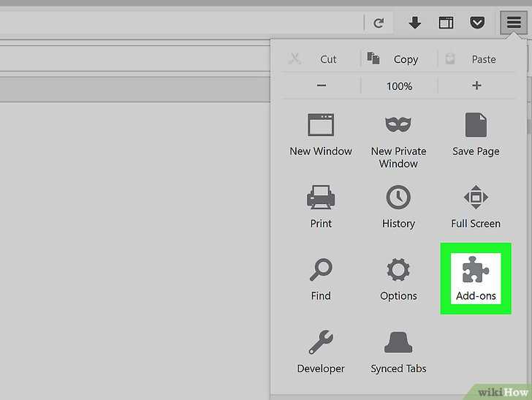Reset zoom via the 100% button
This screenshot has height=400, width=532.
point(399,86)
